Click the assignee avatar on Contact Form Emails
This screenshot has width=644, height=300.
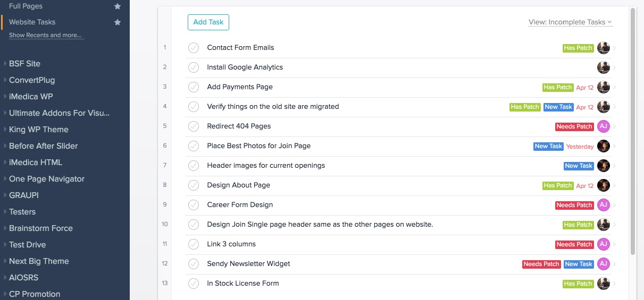tap(603, 48)
